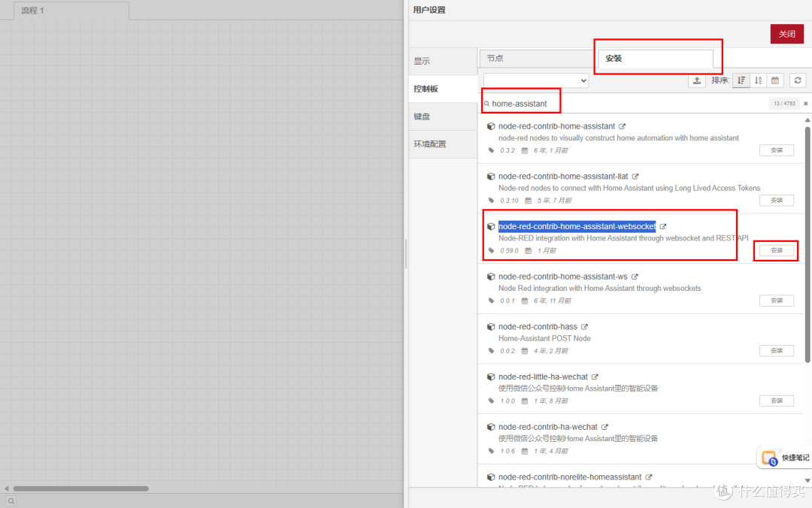Click package icon of home-assistant-websocket module

[491, 227]
